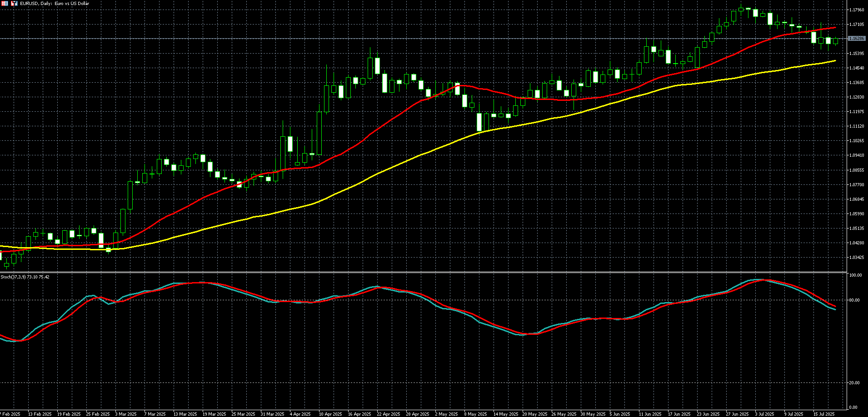The width and height of the screenshot is (868, 417).
Task: Click the 1.09410 price scale label
Action: point(856,155)
